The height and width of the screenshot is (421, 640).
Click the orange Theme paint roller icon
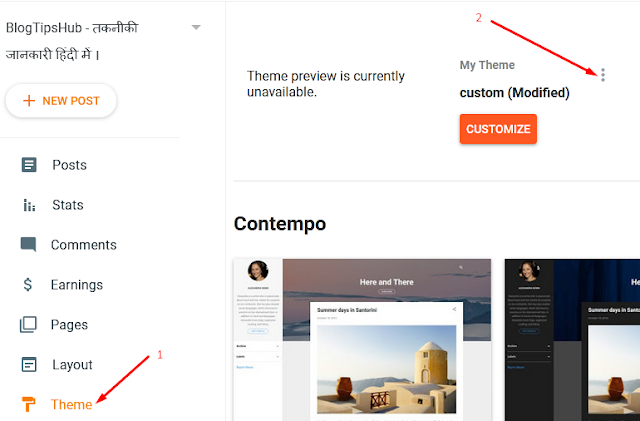tap(28, 404)
